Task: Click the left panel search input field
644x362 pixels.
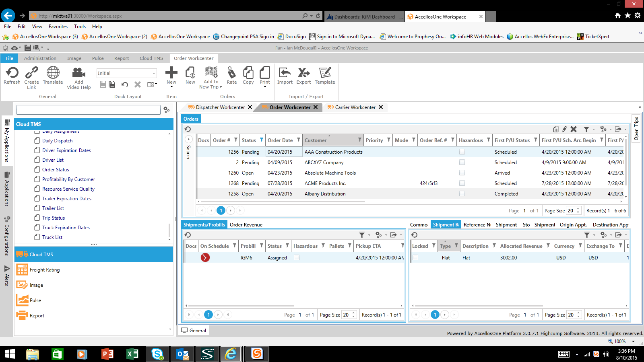Action: coord(89,110)
